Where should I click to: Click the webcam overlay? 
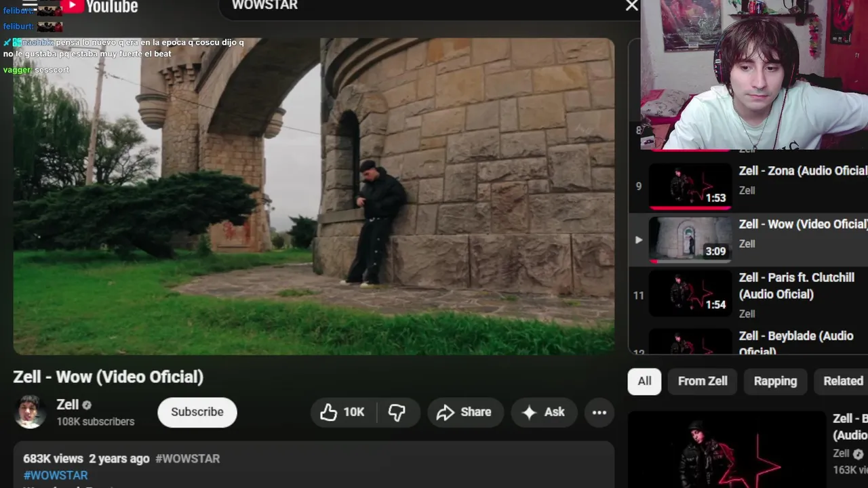coord(754,75)
